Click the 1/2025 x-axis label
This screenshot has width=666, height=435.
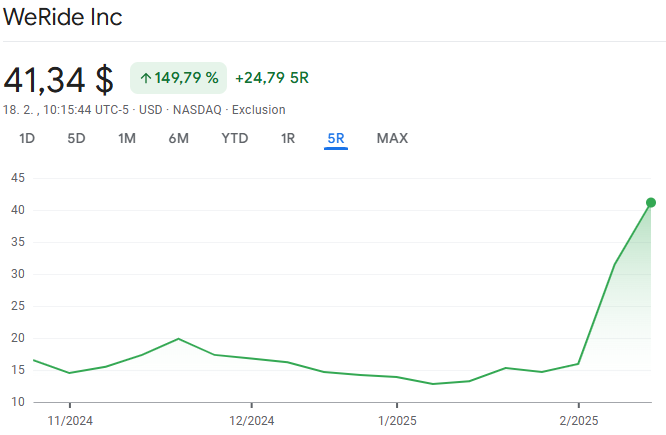pos(396,420)
